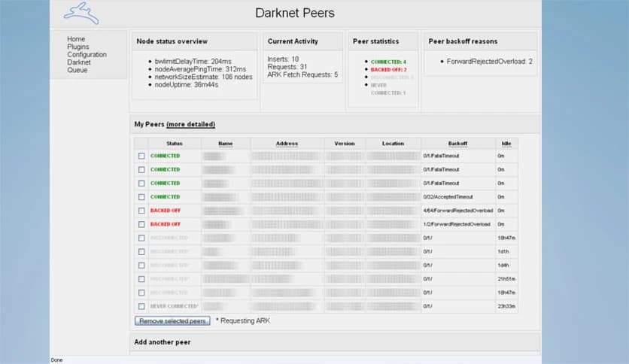Click the Done status bar text
Screen dimensions: 629x364
coord(56,360)
